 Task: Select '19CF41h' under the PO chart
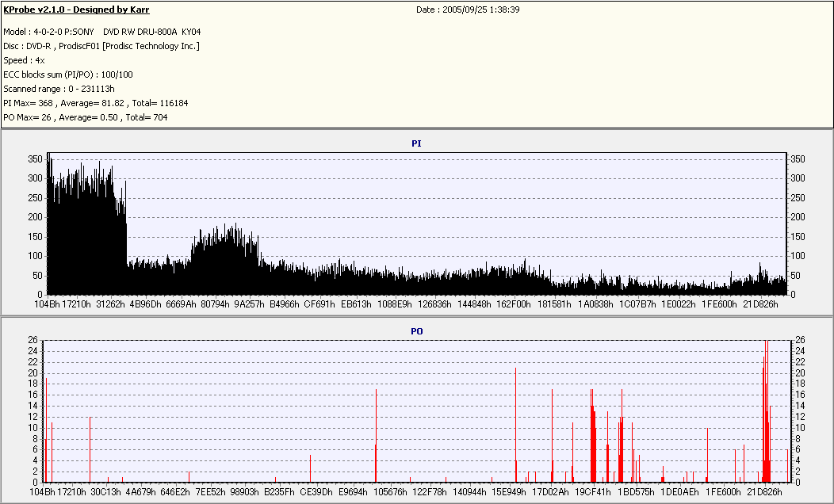point(592,492)
